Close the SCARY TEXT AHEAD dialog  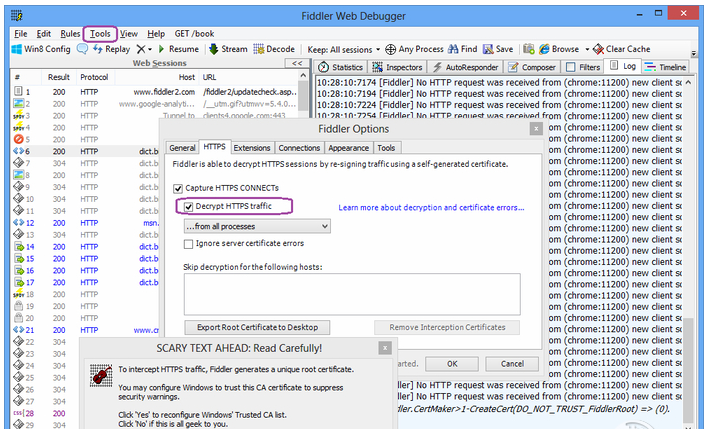pyautogui.click(x=385, y=348)
